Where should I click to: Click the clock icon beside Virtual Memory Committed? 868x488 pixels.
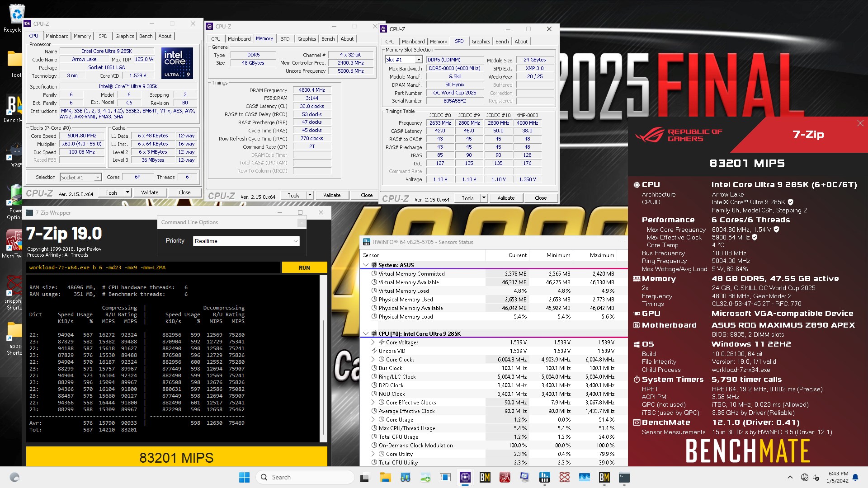click(x=374, y=273)
